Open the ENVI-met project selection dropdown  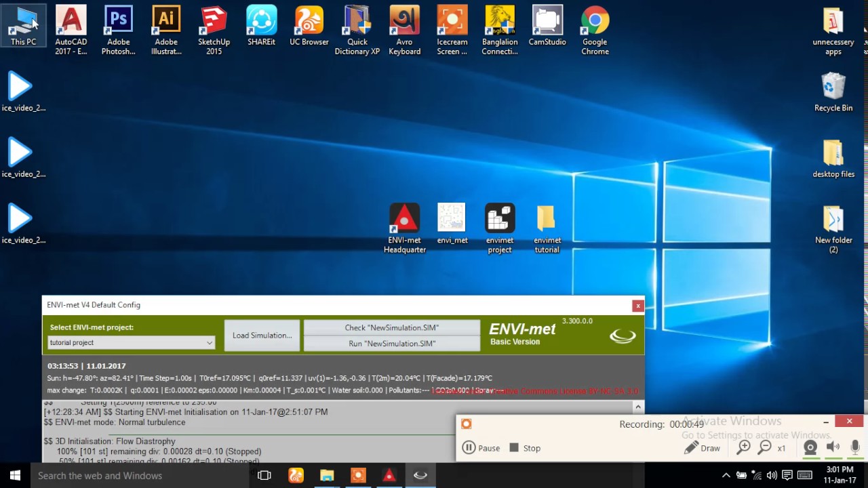click(x=131, y=343)
